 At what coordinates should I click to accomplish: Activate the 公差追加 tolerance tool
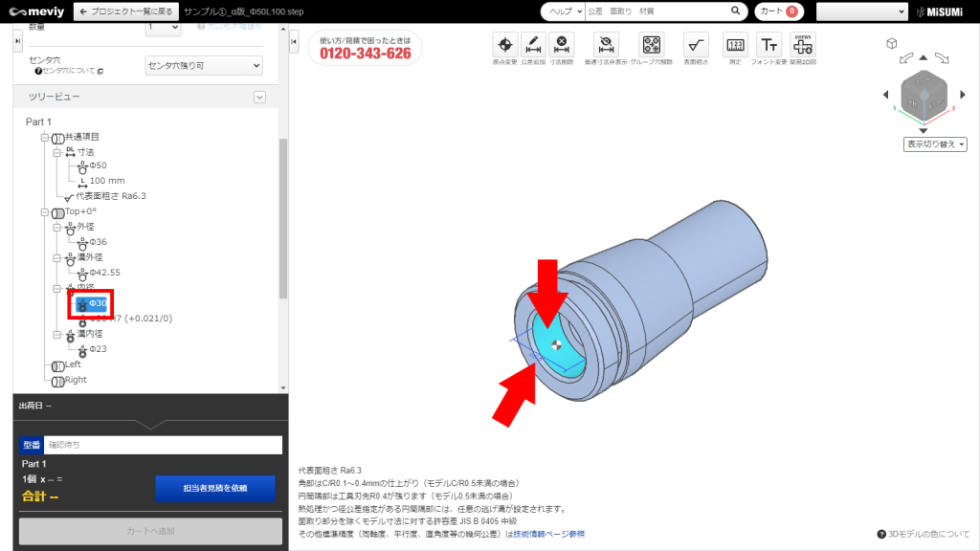[533, 46]
